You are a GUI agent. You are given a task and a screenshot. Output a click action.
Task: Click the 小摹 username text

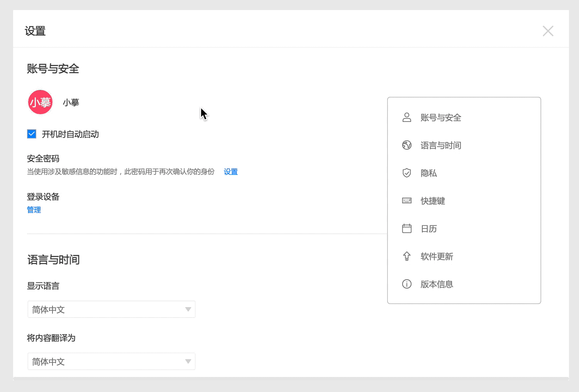(71, 103)
